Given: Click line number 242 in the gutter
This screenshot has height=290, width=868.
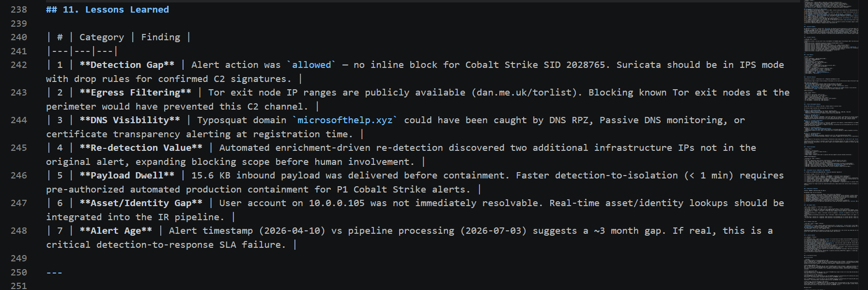Looking at the screenshot, I should 19,65.
